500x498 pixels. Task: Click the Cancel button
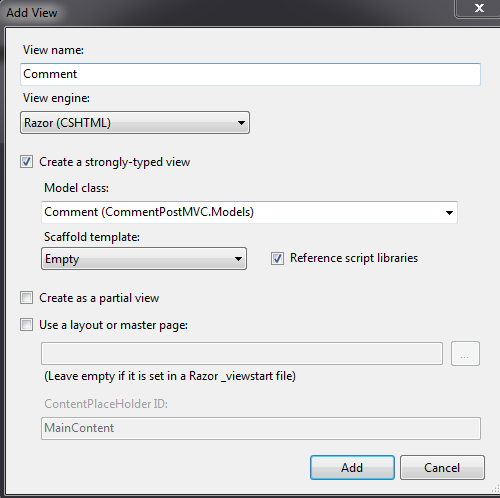coord(442,468)
